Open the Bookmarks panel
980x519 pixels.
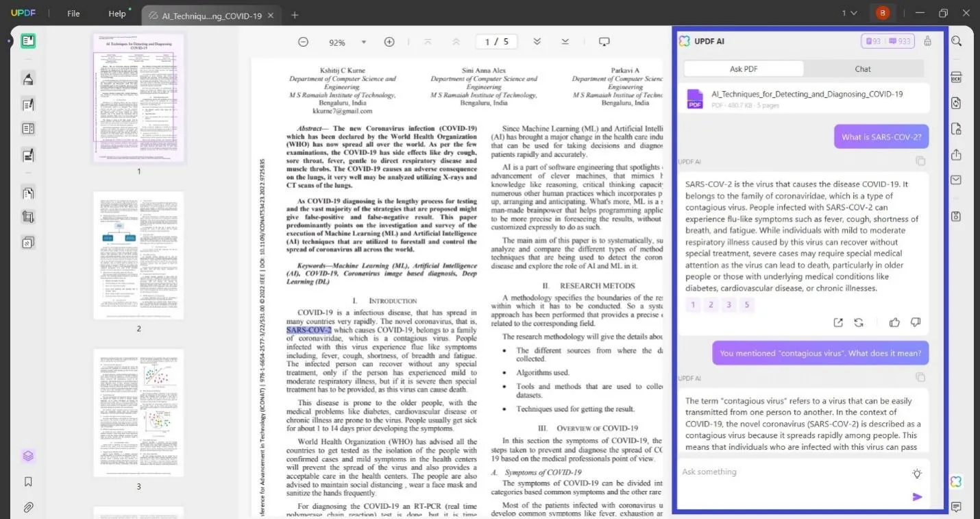(x=28, y=482)
